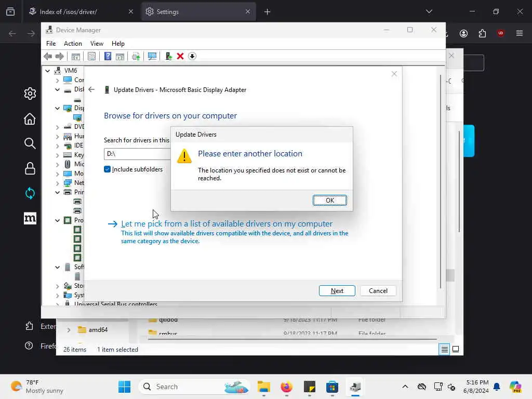
Task: Show hidden icons in the system tray
Action: [x=405, y=387]
